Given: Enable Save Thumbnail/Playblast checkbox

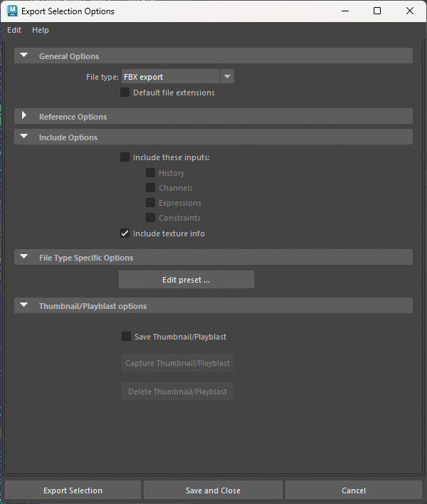Looking at the screenshot, I should pos(127,337).
